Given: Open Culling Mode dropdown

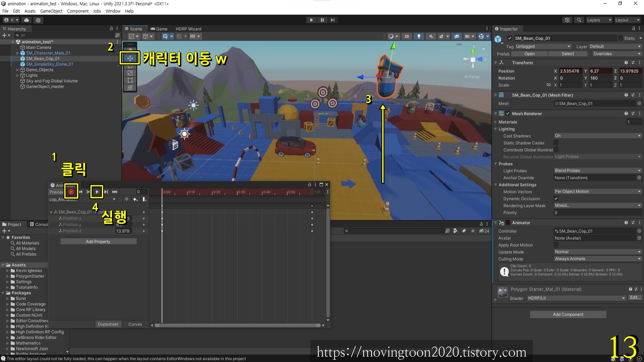Looking at the screenshot, I should point(598,259).
